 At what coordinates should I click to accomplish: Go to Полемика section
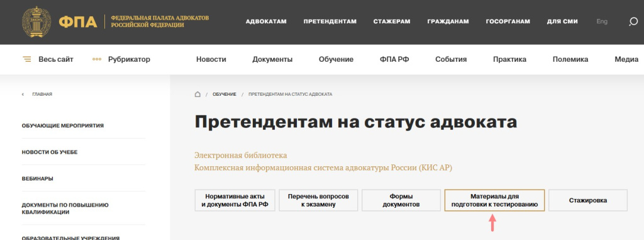pyautogui.click(x=570, y=59)
